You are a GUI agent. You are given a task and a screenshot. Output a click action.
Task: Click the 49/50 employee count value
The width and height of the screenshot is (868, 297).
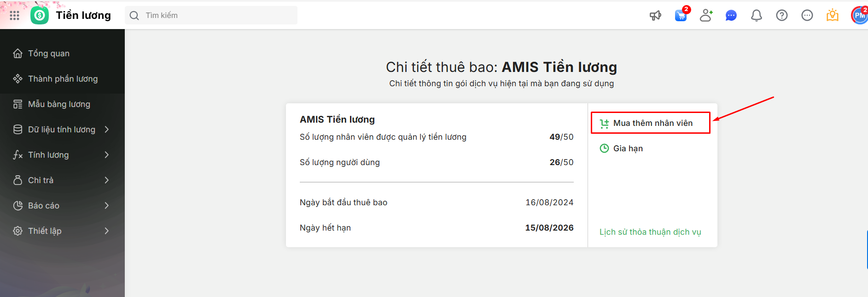pyautogui.click(x=561, y=137)
